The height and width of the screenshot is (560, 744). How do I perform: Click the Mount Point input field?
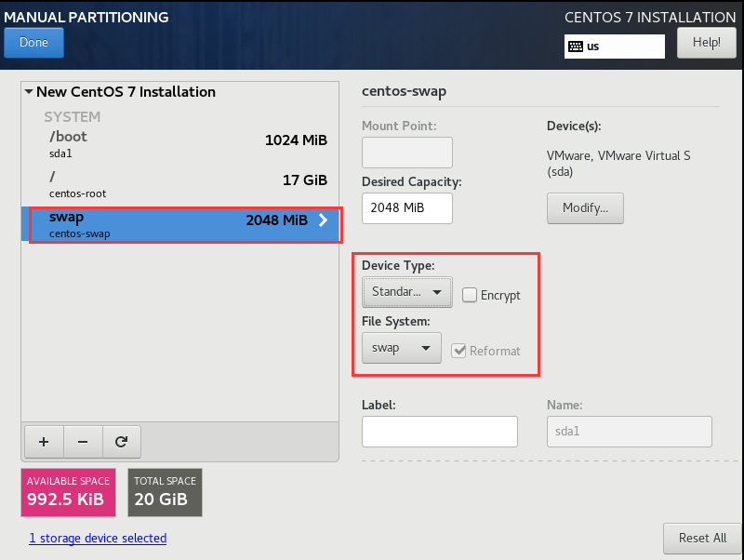click(x=407, y=153)
